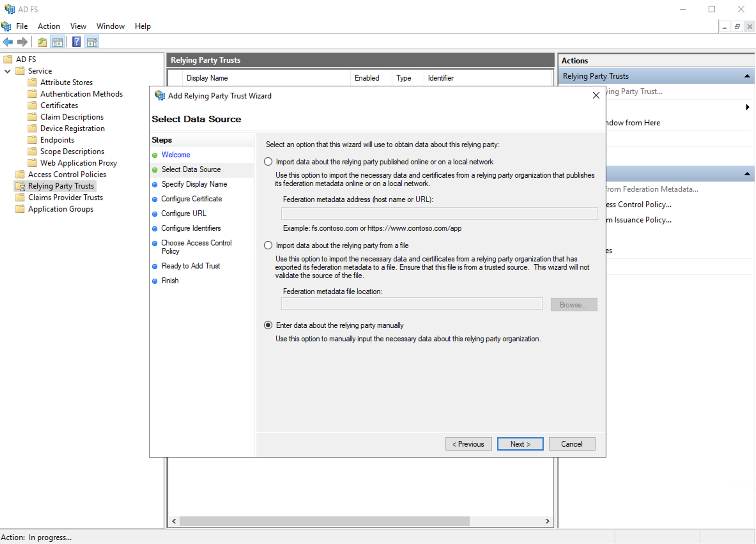Image resolution: width=756 pixels, height=544 pixels.
Task: Click the horizontal scrollbar thumb in trusts list
Action: [x=324, y=521]
